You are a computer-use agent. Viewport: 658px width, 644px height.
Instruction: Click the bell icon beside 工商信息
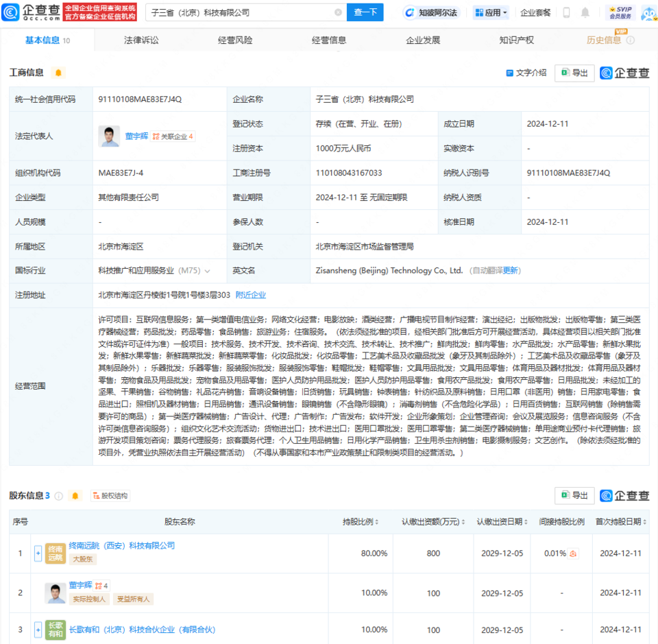coord(58,73)
